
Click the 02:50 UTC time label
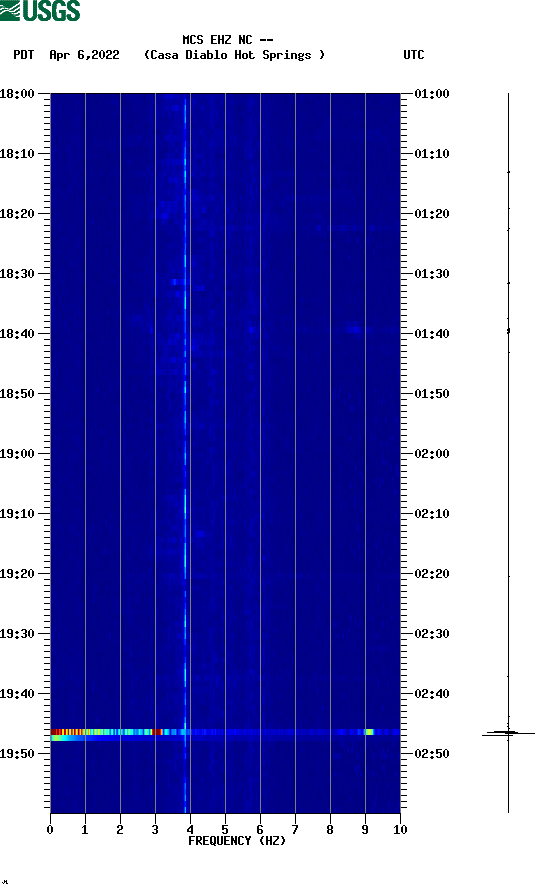coord(432,753)
